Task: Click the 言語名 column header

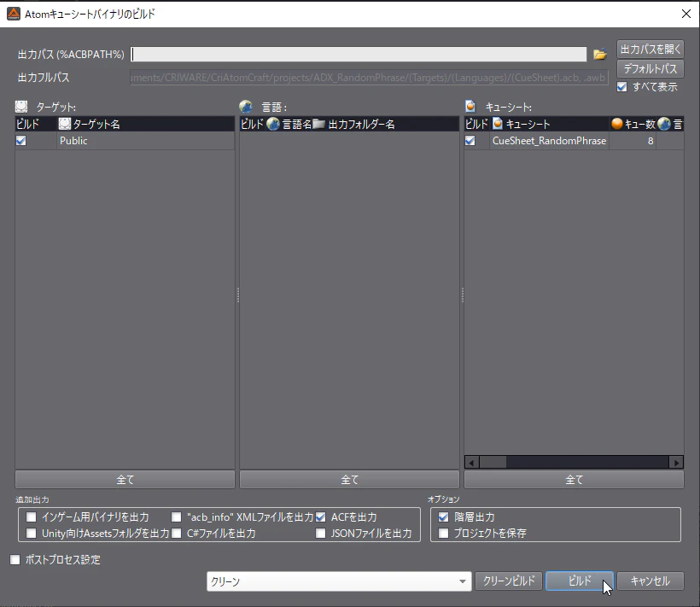Action: click(289, 124)
